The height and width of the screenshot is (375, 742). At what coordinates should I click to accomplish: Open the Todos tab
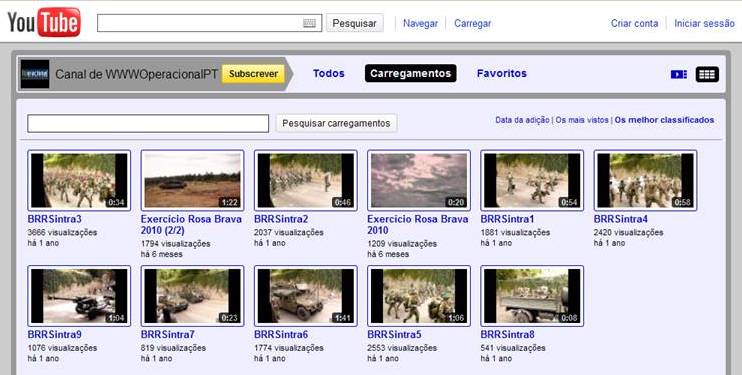[328, 73]
